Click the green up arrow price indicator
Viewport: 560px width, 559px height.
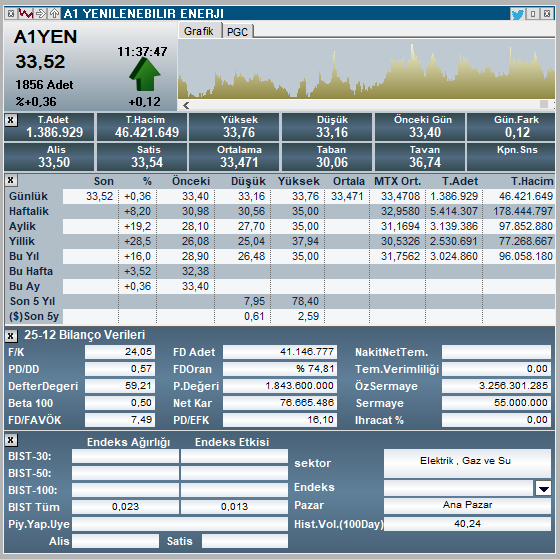145,74
